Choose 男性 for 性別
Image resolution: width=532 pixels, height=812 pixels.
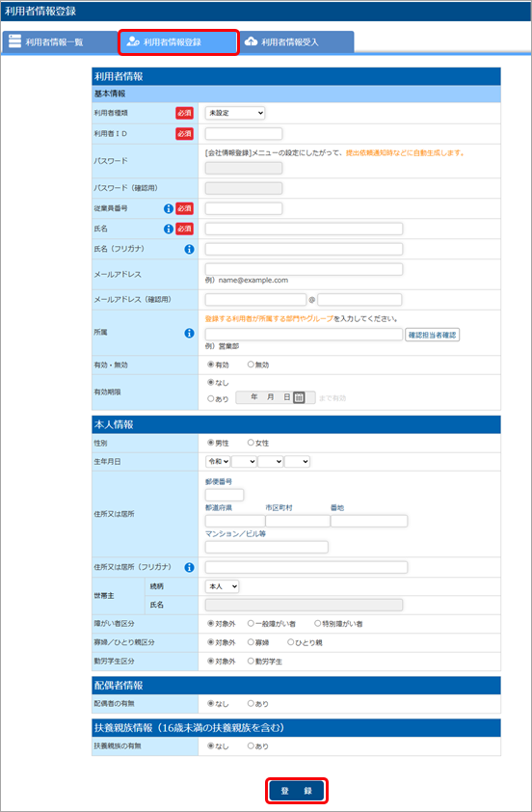tap(211, 443)
